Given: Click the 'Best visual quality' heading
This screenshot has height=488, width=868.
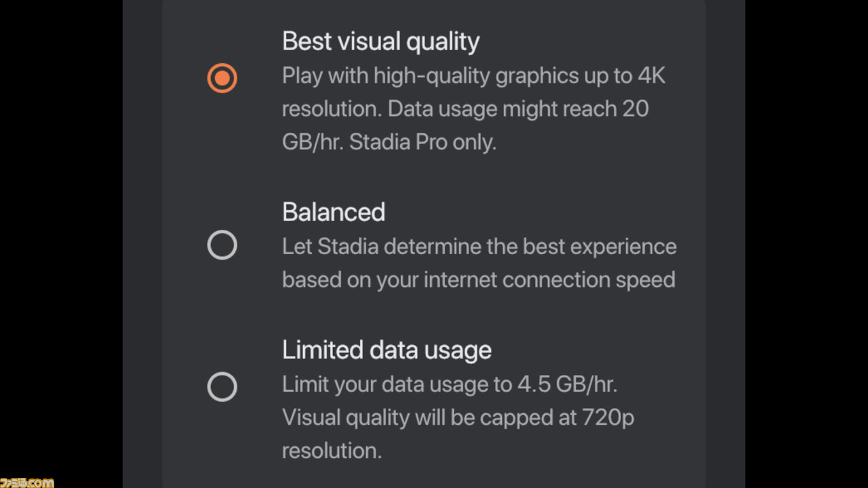Looking at the screenshot, I should click(380, 42).
